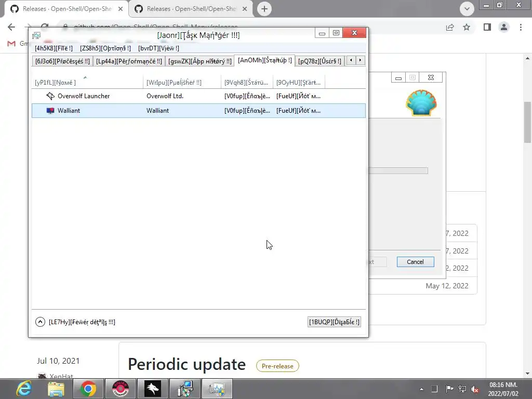Open the Task Manager taskbar icon
Screen dimensions: 532x399
click(217, 389)
